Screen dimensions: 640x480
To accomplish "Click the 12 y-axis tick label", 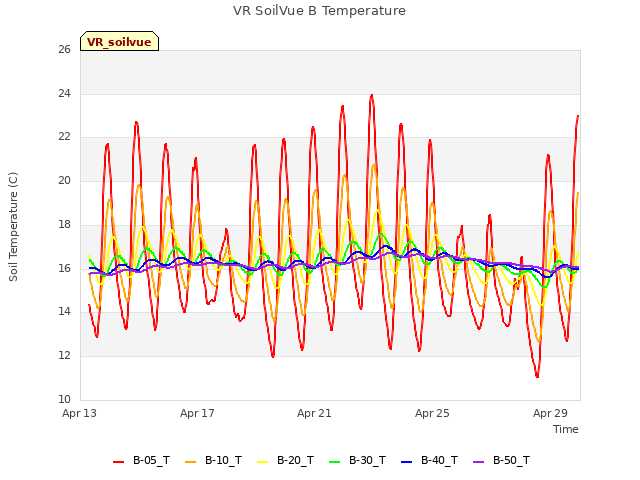I will pos(64,356).
